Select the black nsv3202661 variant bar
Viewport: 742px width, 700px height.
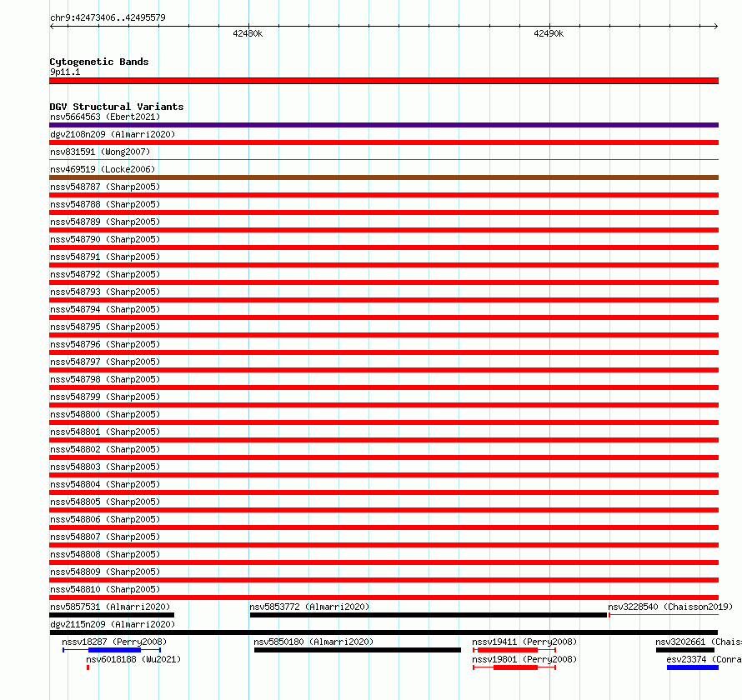[x=685, y=650]
